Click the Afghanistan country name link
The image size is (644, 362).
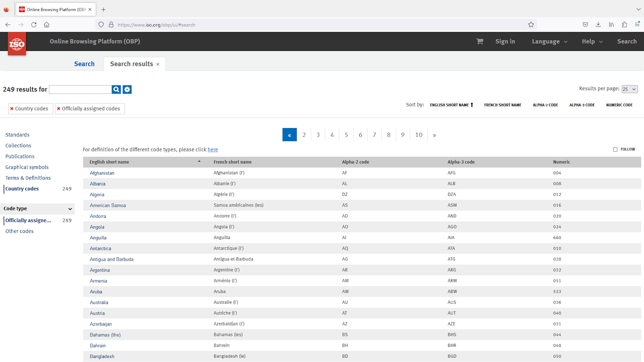tap(102, 173)
